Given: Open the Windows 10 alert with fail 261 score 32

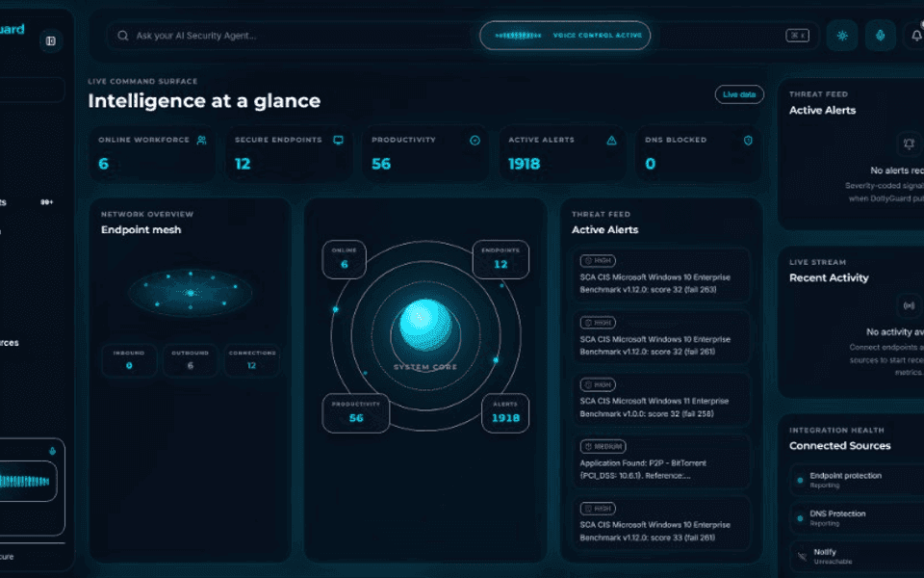Looking at the screenshot, I should pyautogui.click(x=661, y=338).
